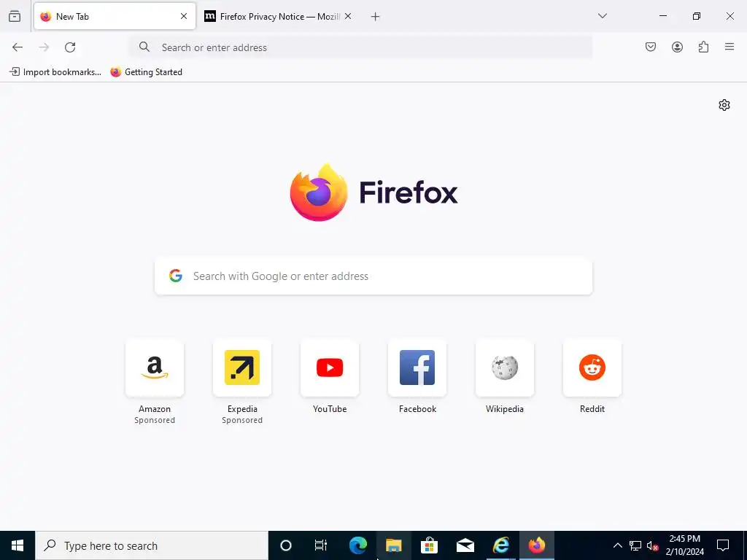
Task: Open new tab personalize gear
Action: (724, 105)
